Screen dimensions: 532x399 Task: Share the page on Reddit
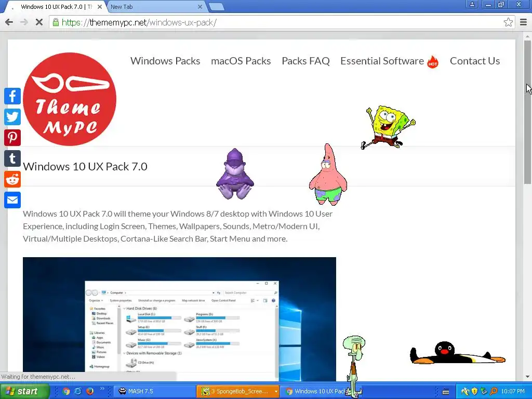[12, 179]
